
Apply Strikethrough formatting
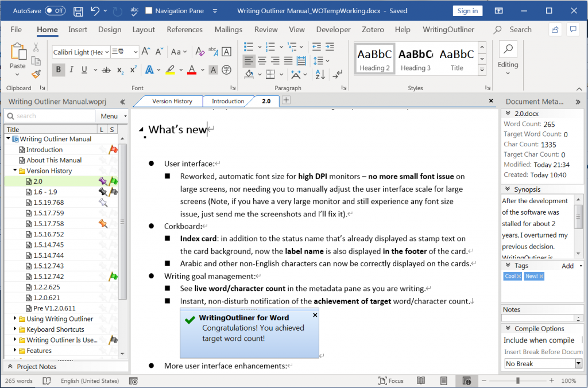(x=106, y=69)
